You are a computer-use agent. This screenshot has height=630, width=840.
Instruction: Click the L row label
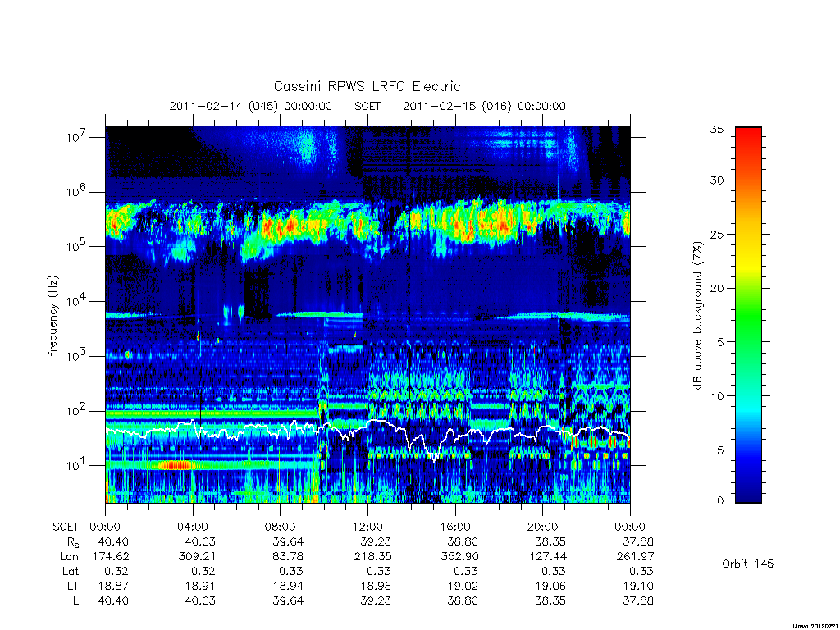coord(75,601)
